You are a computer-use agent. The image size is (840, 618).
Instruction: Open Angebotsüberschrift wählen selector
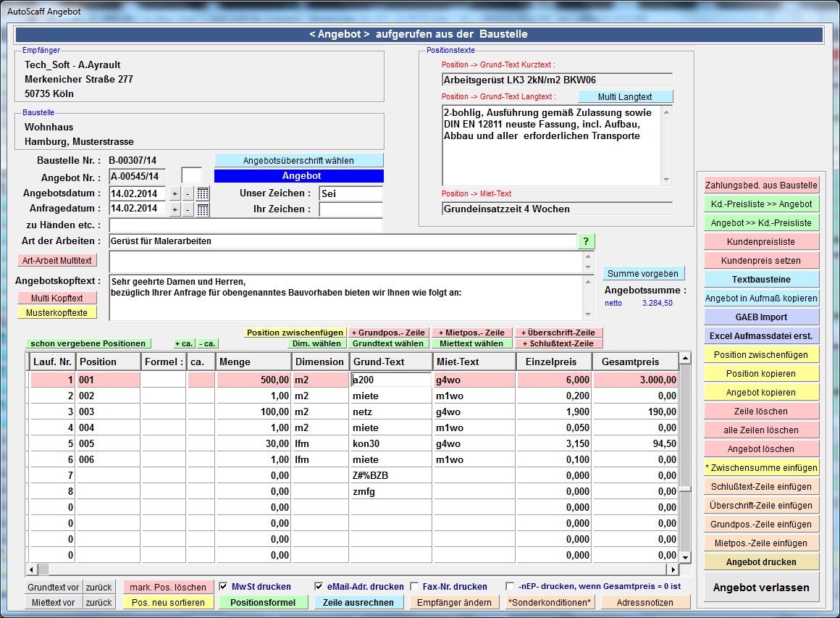point(299,160)
